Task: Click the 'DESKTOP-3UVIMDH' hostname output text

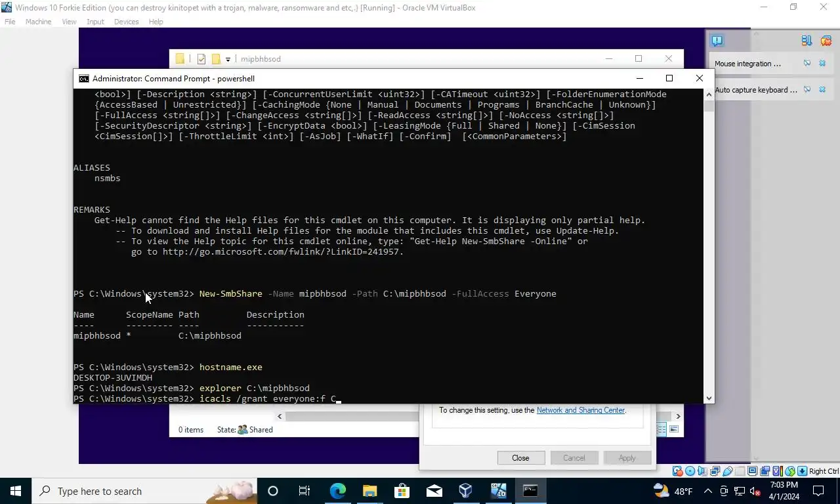Action: coord(113,378)
